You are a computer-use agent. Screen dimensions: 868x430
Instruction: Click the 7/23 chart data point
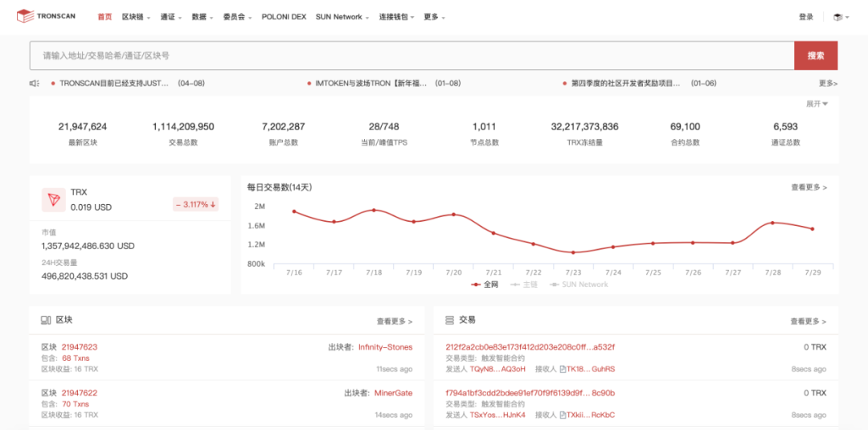coord(573,252)
